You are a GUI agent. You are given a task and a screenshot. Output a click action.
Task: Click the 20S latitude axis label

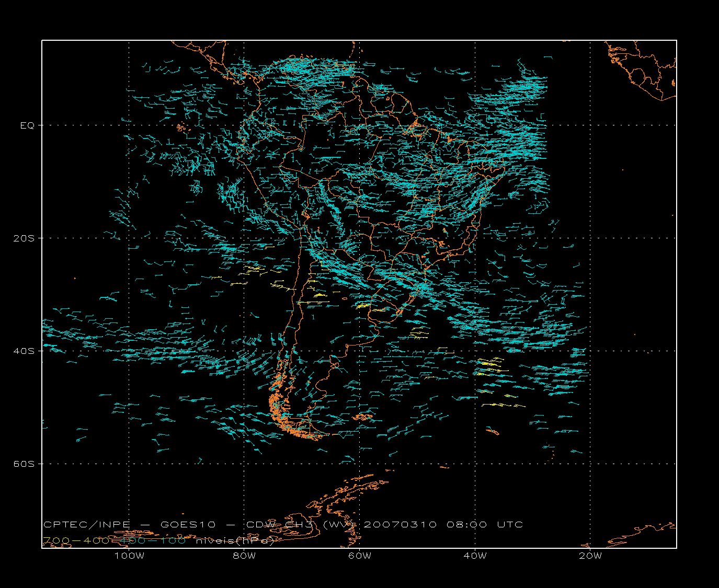click(24, 238)
